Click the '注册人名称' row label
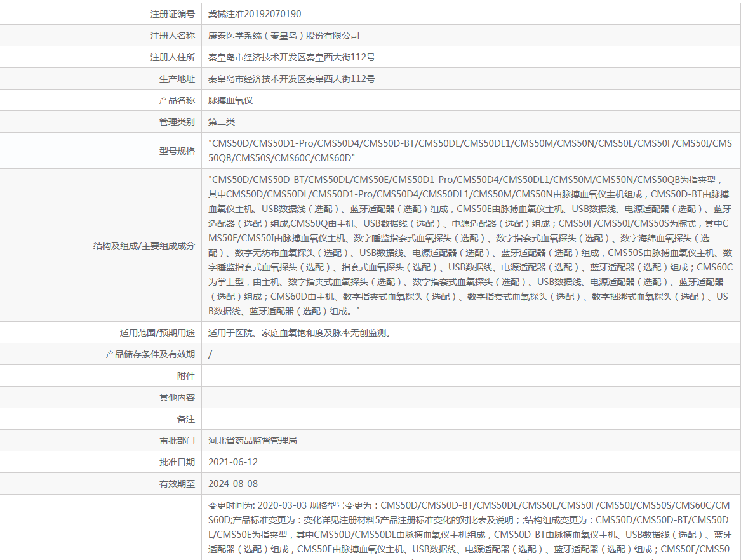The height and width of the screenshot is (560, 741). (173, 36)
